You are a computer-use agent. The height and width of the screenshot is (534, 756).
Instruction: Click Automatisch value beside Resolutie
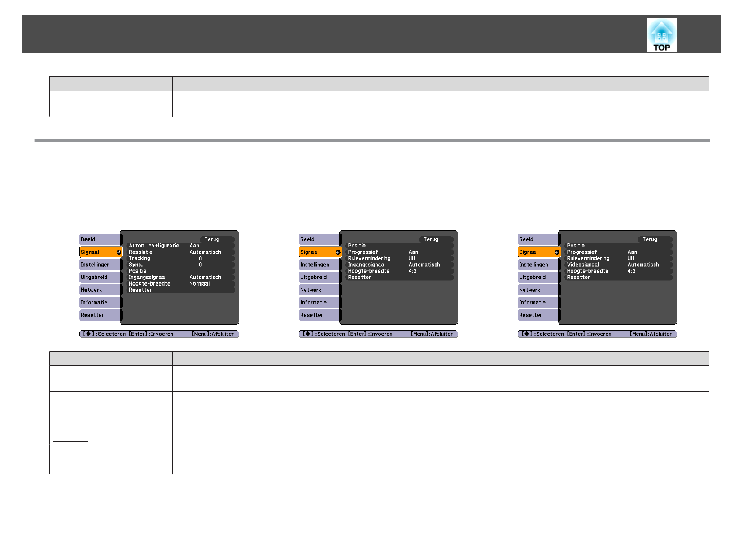[205, 252]
